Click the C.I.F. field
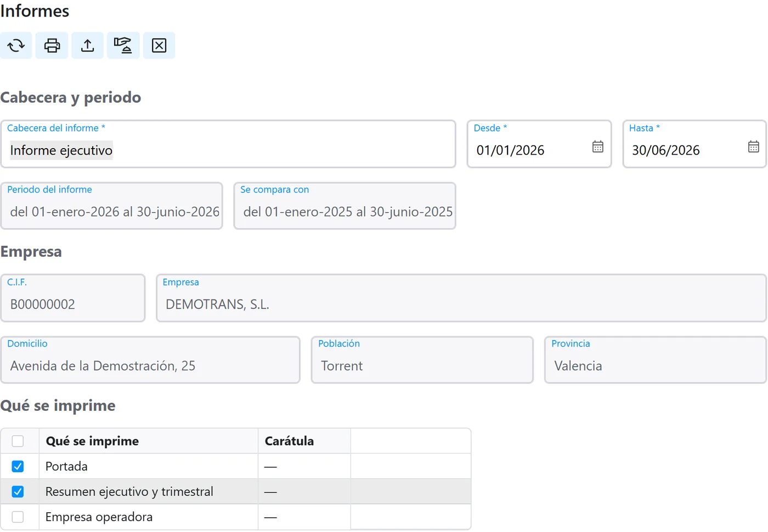Image resolution: width=768 pixels, height=532 pixels. pos(73,298)
